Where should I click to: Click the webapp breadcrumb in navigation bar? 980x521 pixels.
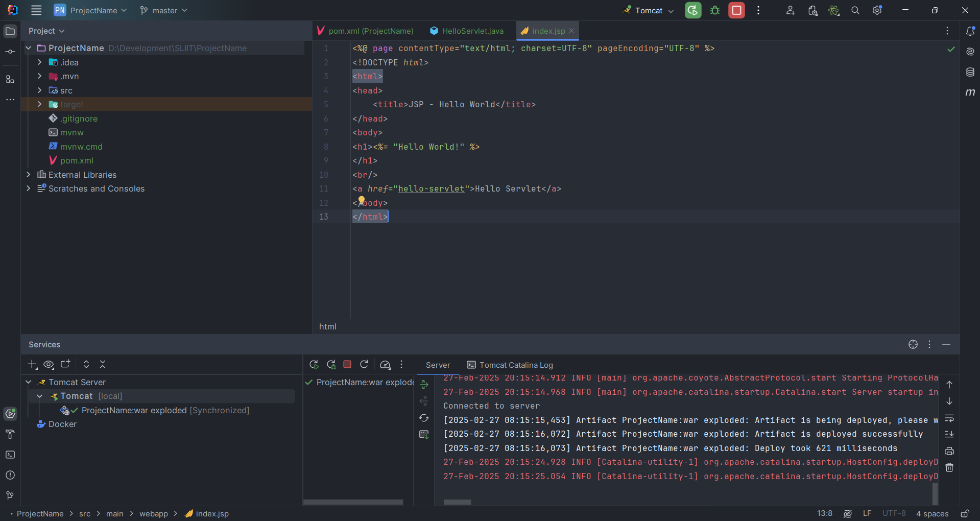click(153, 513)
